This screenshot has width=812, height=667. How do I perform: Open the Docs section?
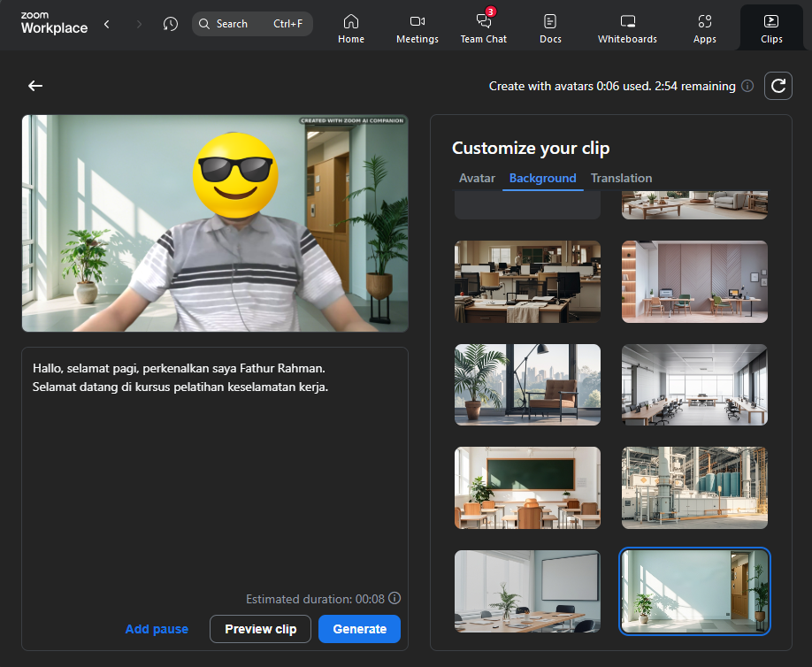click(x=550, y=28)
